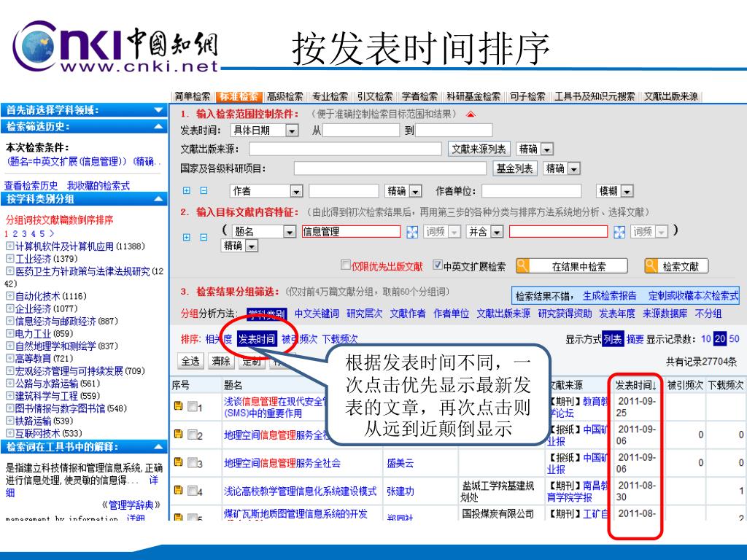Remove author row with minus icon

point(204,191)
